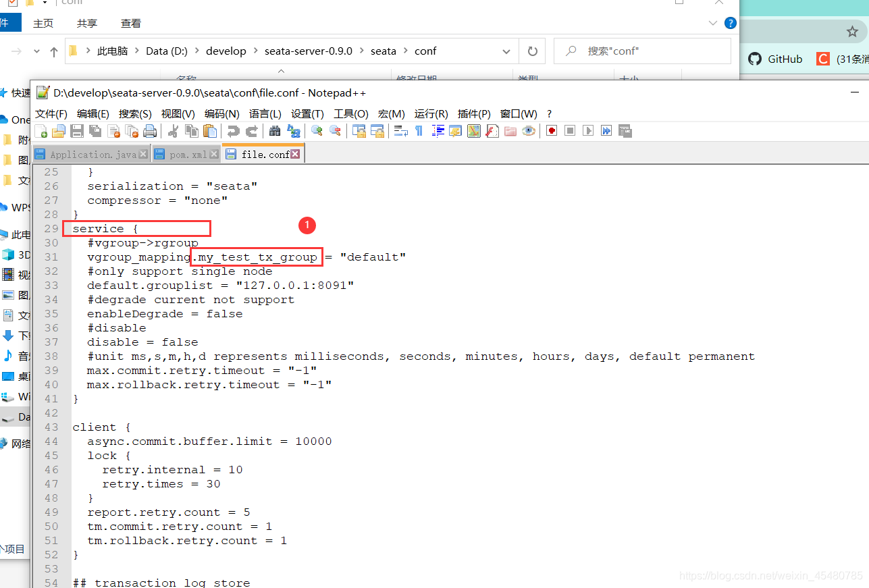Open the 视图(V) menu
This screenshot has height=588, width=869.
[178, 113]
